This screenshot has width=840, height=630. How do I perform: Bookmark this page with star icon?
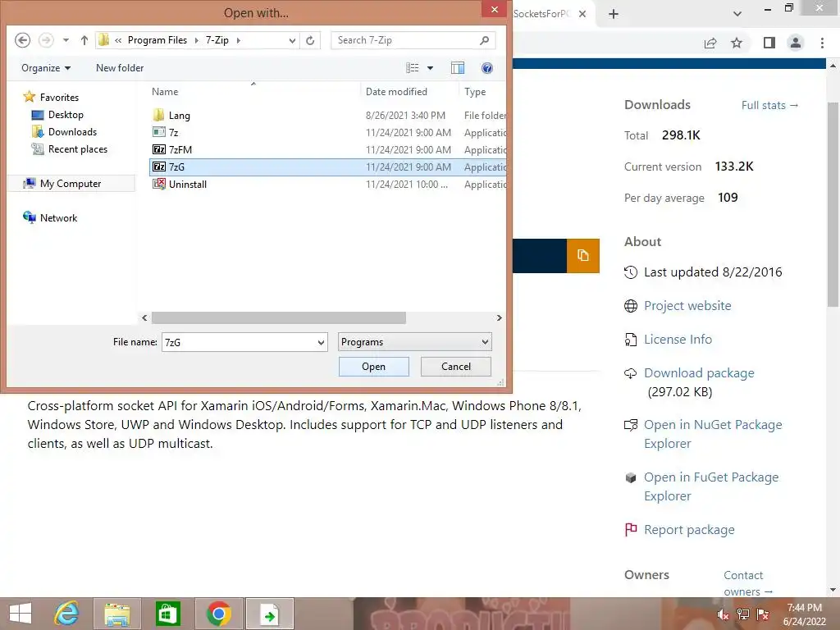[737, 43]
